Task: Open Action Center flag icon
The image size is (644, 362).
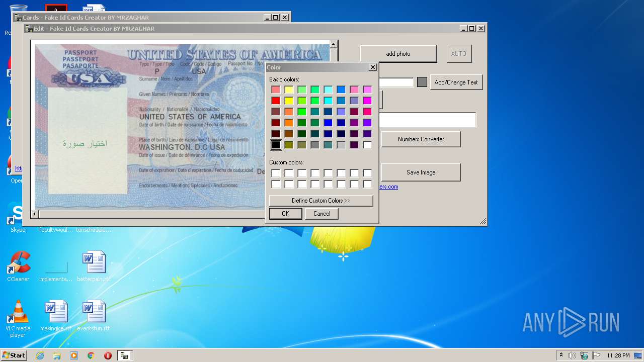Action: pos(596,355)
